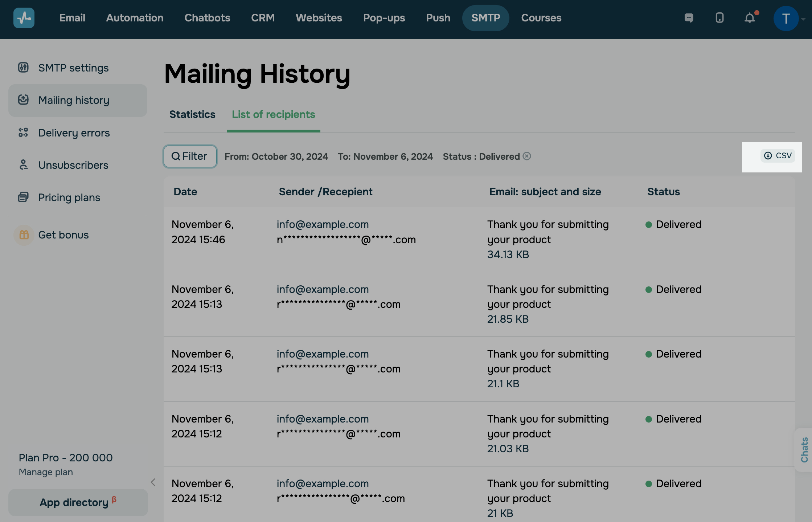Click the mobile device icon in header
812x522 pixels.
click(x=719, y=18)
